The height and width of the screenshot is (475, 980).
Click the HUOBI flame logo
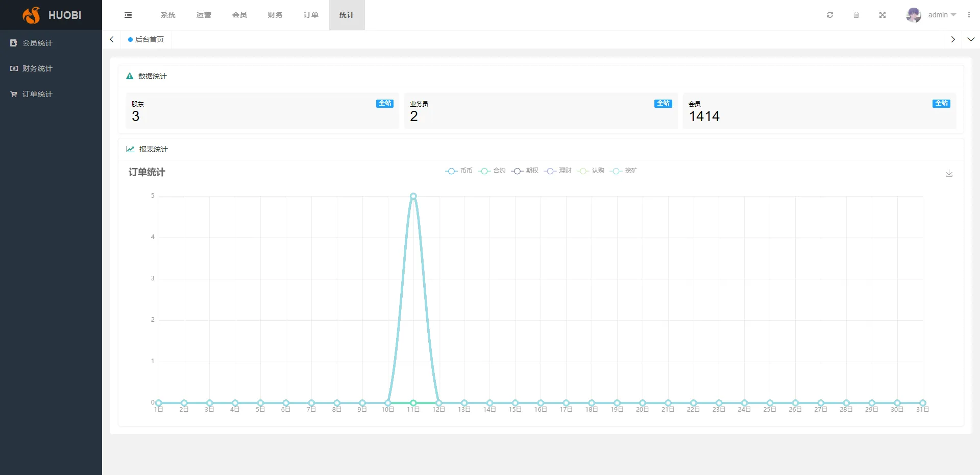click(x=32, y=15)
